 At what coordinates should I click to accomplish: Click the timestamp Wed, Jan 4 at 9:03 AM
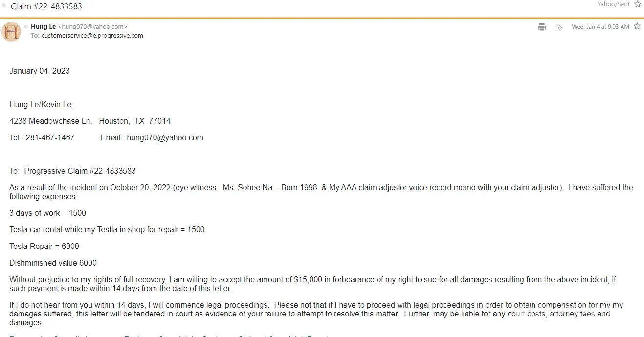600,27
